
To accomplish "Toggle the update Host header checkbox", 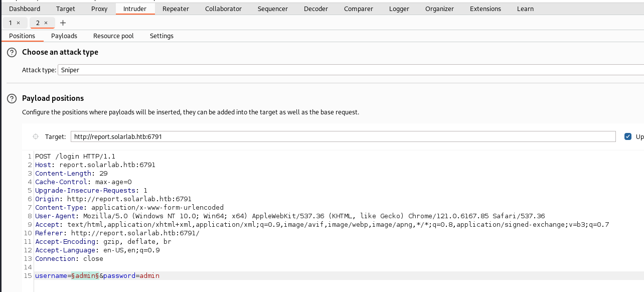I will pos(628,136).
